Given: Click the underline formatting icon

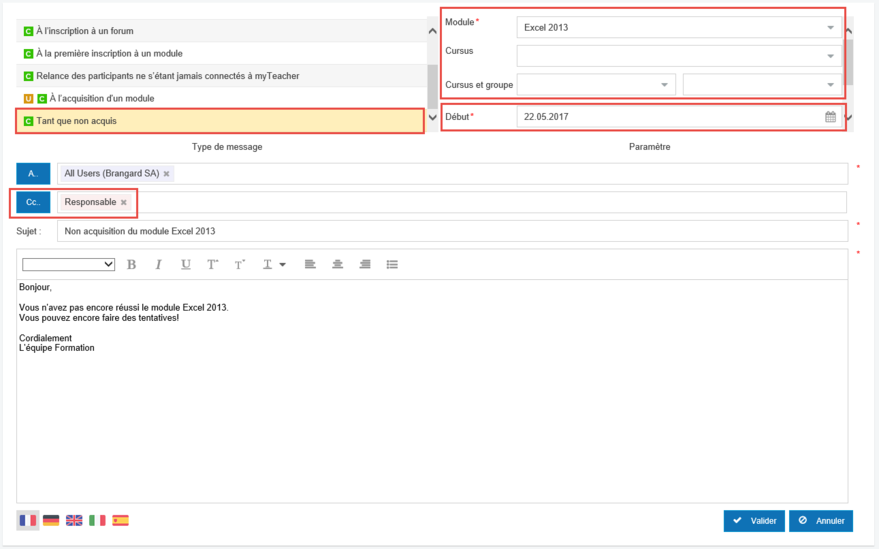Looking at the screenshot, I should [x=185, y=265].
